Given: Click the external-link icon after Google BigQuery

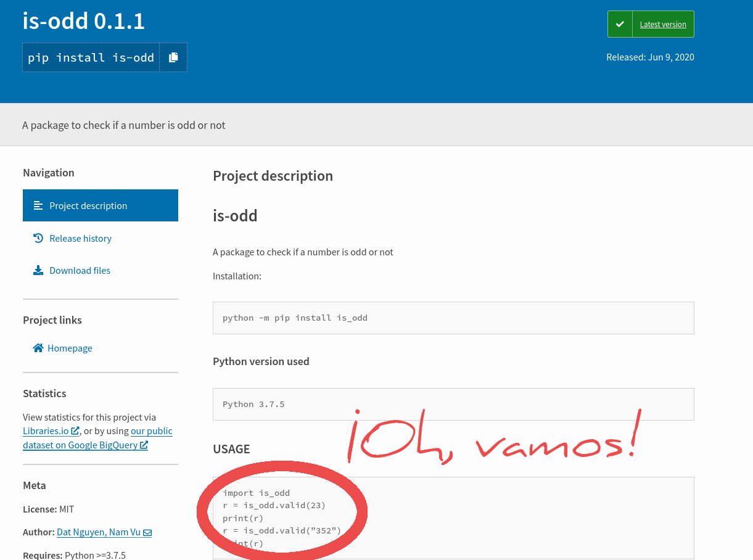Looking at the screenshot, I should pyautogui.click(x=144, y=445).
